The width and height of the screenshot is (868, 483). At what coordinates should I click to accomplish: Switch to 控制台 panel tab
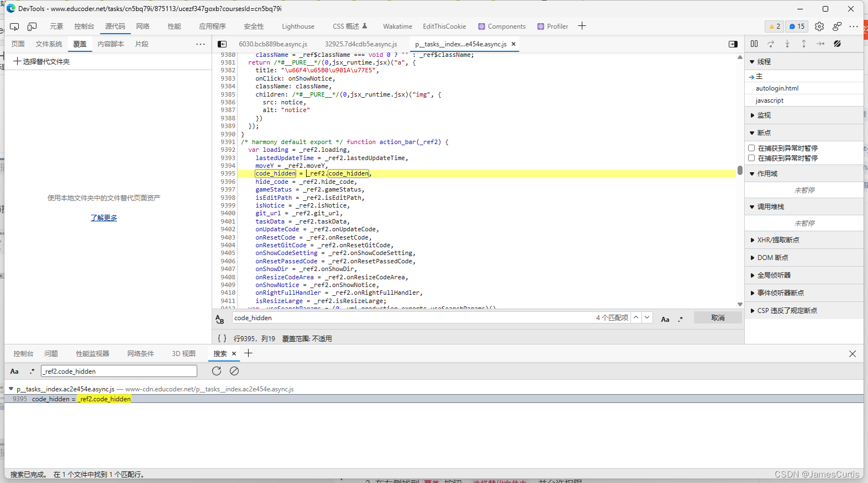point(84,26)
